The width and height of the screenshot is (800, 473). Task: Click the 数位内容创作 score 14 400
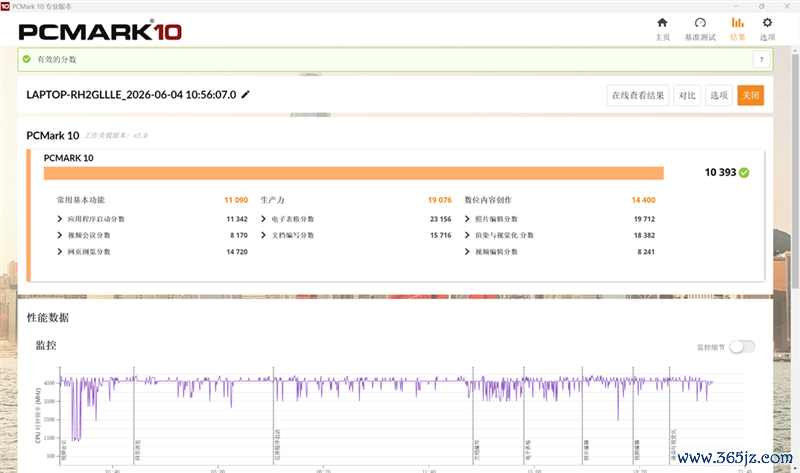point(643,200)
